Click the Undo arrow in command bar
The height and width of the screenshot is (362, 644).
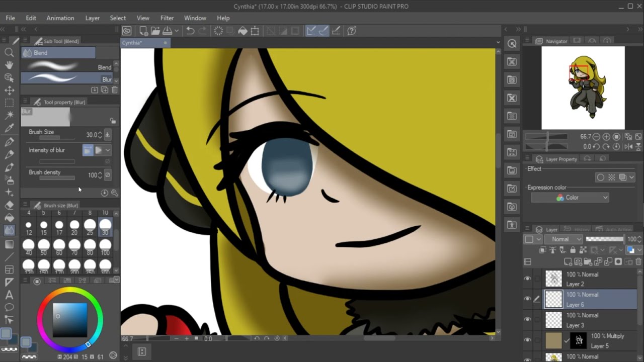(x=190, y=31)
